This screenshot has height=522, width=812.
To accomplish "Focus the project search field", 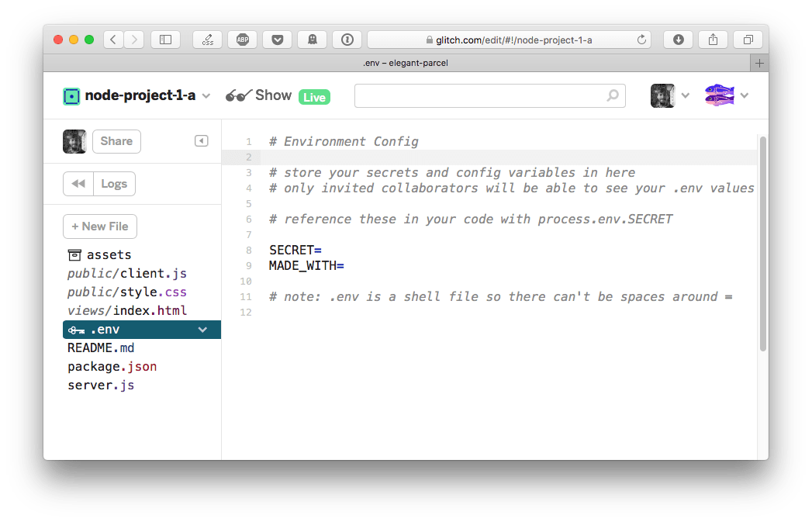I will (x=490, y=96).
